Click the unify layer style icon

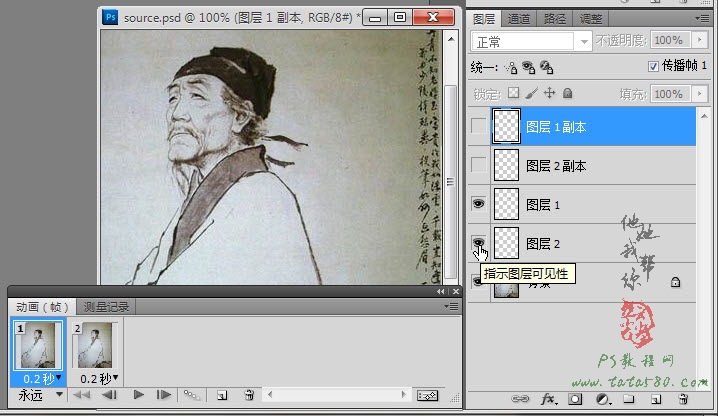point(547,68)
